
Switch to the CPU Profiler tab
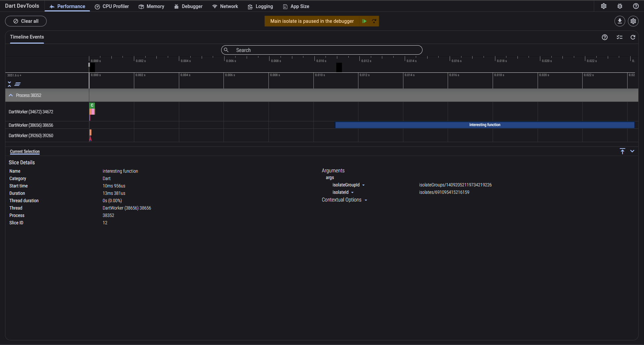[x=112, y=6]
